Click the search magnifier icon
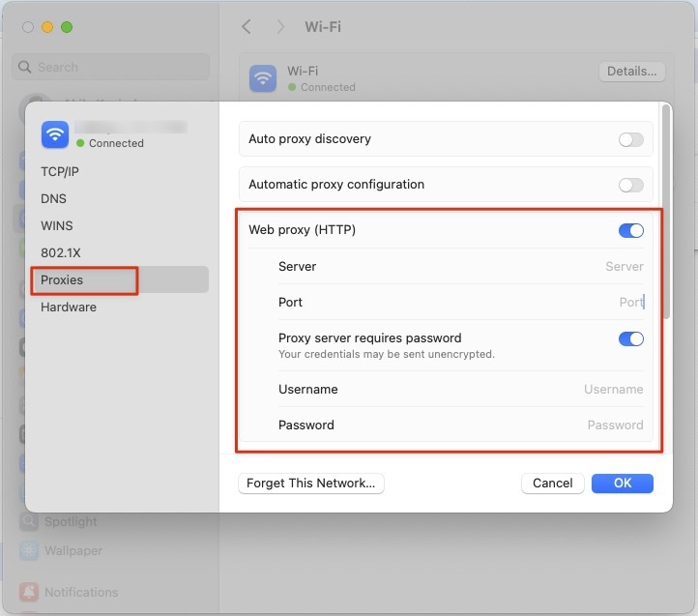Screen dimensions: 698x616 25,67
